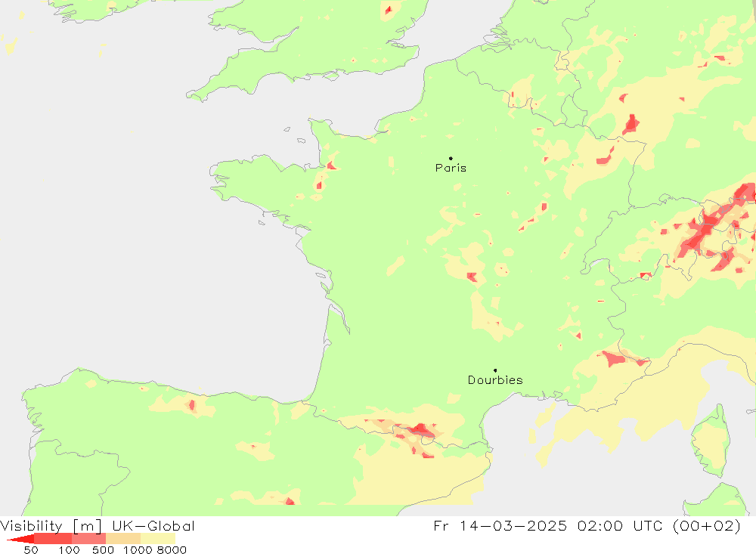756x554 pixels.
Task: Click the legend value 8000
Action: pos(172,549)
